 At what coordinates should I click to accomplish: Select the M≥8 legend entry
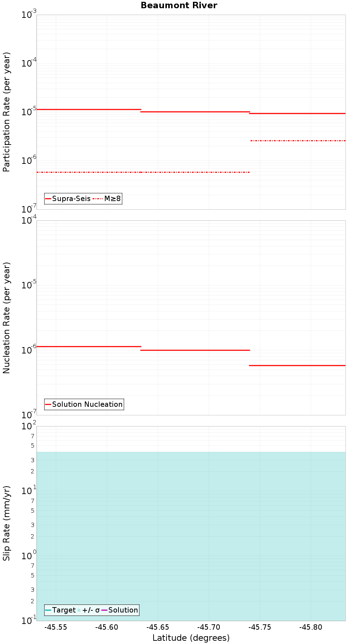click(107, 199)
